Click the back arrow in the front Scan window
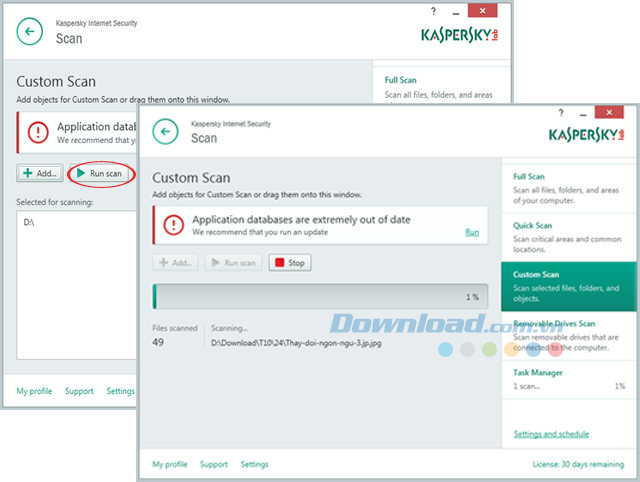This screenshot has height=482, width=640. point(167,133)
